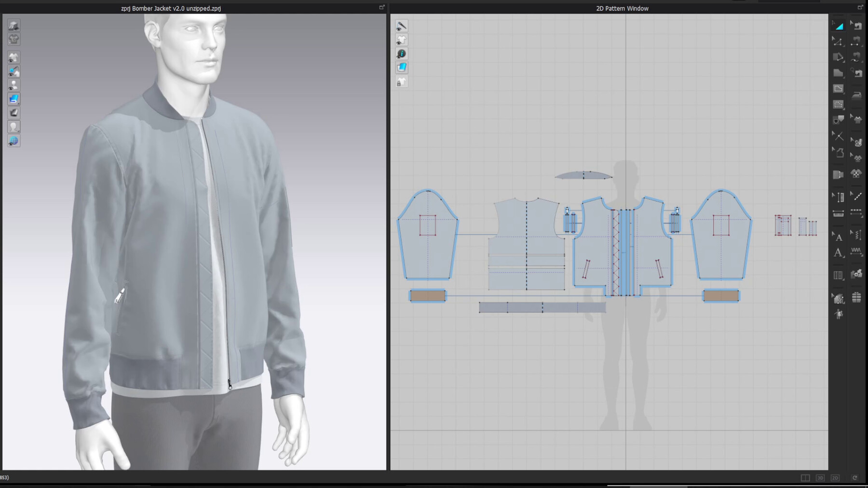
Task: Select the brown waistband pattern piece
Action: click(427, 295)
